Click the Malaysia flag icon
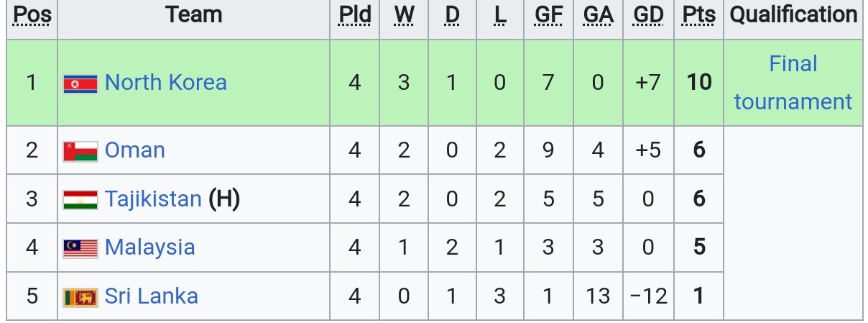 click(80, 248)
